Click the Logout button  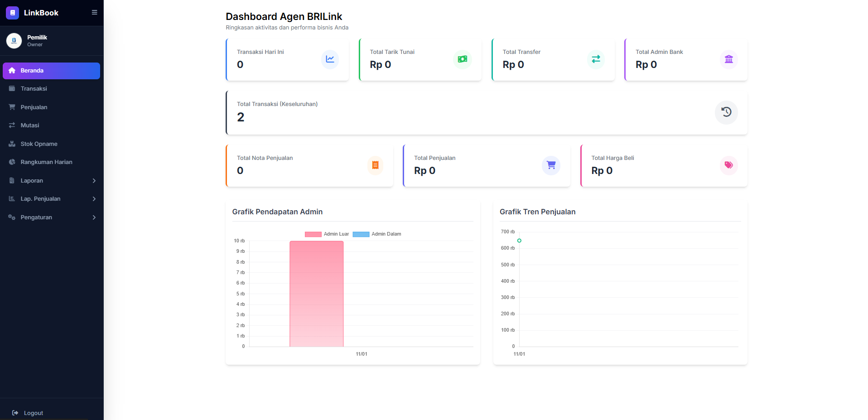pyautogui.click(x=28, y=413)
